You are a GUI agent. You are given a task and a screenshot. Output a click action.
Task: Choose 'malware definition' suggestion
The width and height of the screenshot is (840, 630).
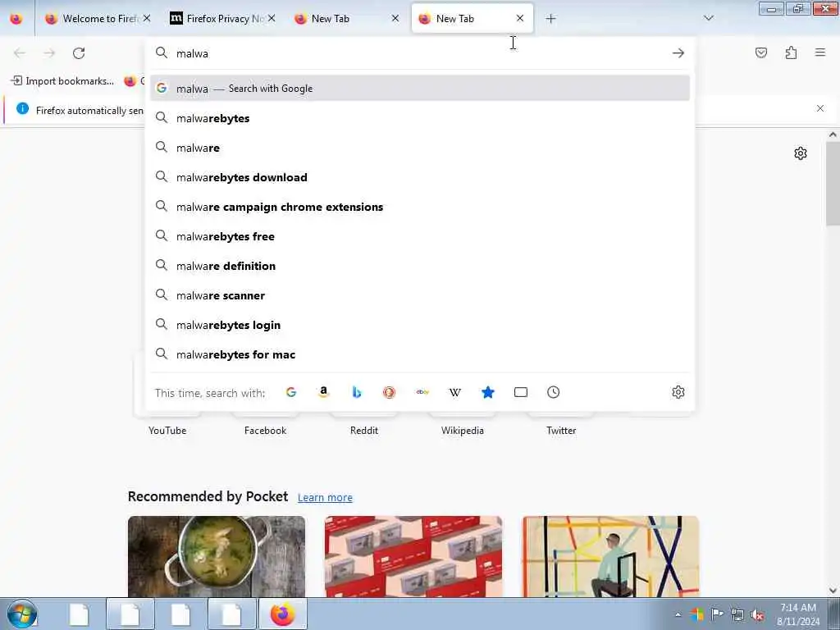click(420, 266)
